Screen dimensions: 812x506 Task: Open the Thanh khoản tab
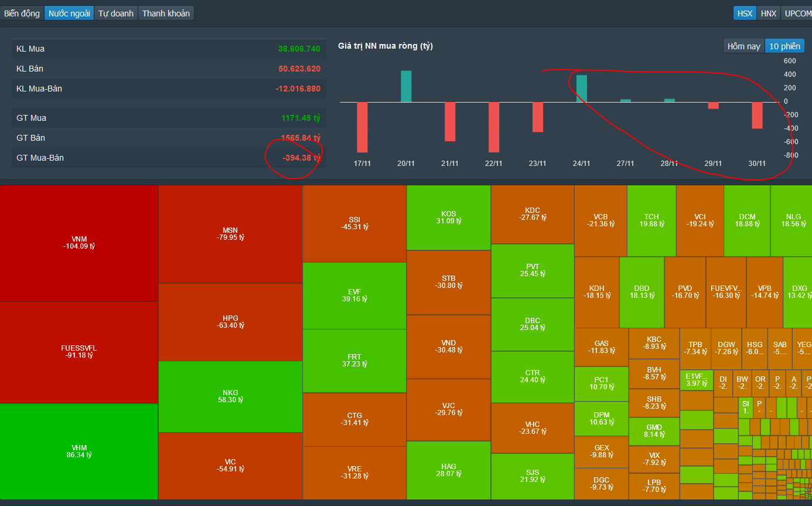click(x=166, y=13)
